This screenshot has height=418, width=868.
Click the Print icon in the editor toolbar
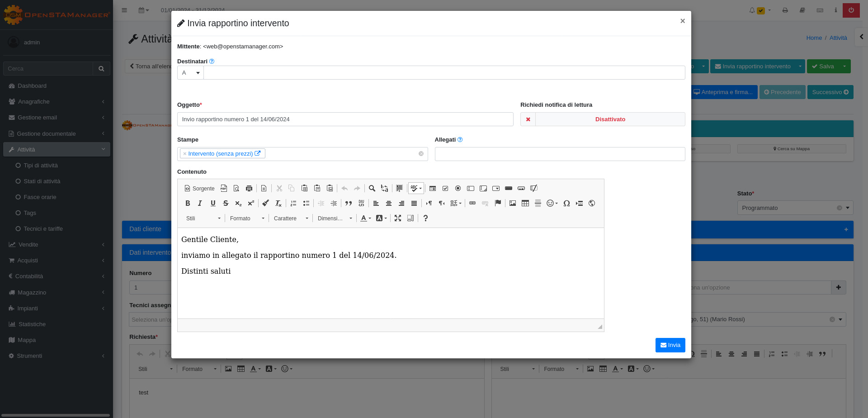point(249,189)
